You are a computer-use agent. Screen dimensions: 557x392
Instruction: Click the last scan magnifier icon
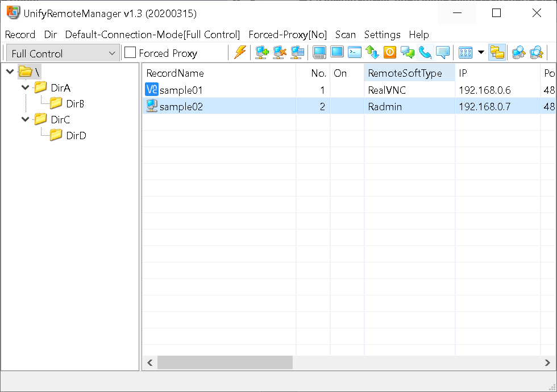[x=537, y=52]
